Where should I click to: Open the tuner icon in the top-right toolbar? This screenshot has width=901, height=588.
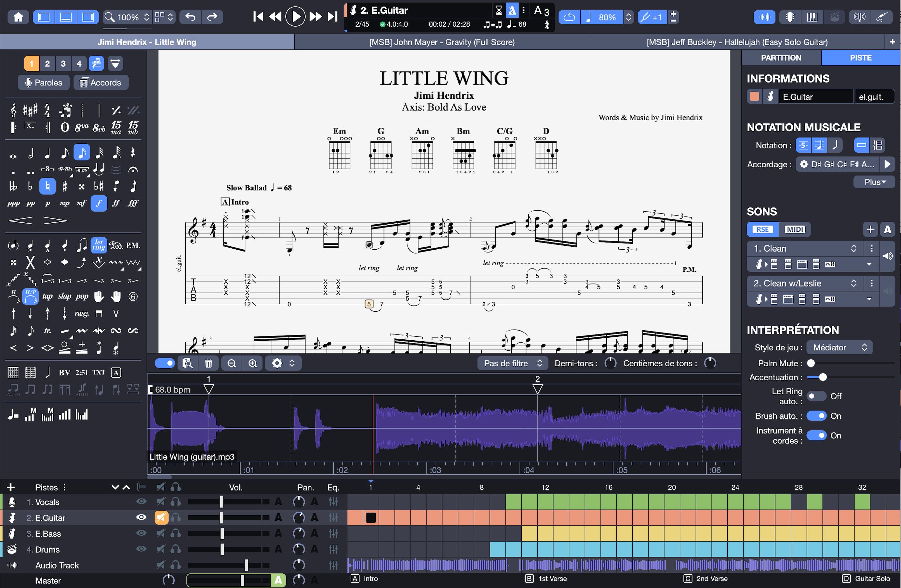(859, 17)
